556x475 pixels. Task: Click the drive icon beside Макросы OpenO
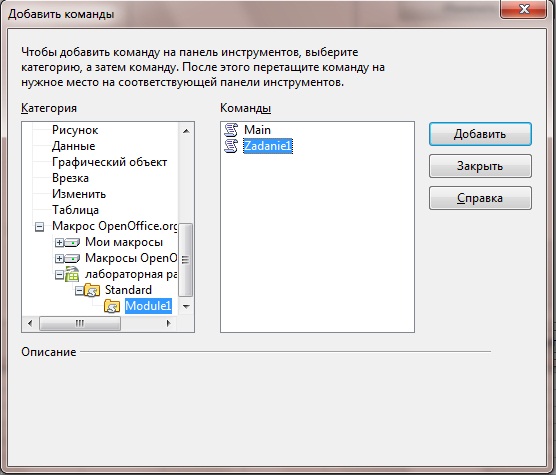(x=72, y=259)
